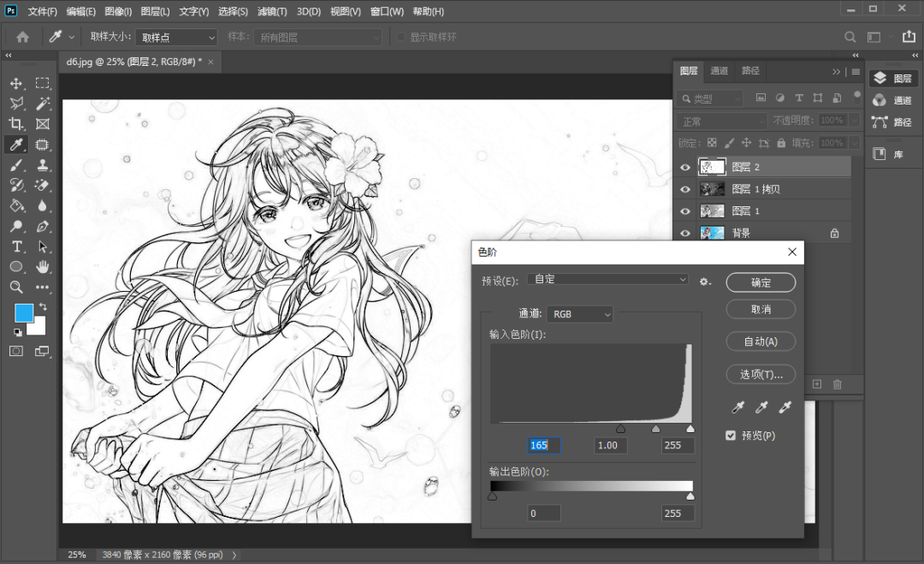Toggle visibility of 图层 1 拷贝
Viewport: 924px width, 564px height.
(685, 189)
